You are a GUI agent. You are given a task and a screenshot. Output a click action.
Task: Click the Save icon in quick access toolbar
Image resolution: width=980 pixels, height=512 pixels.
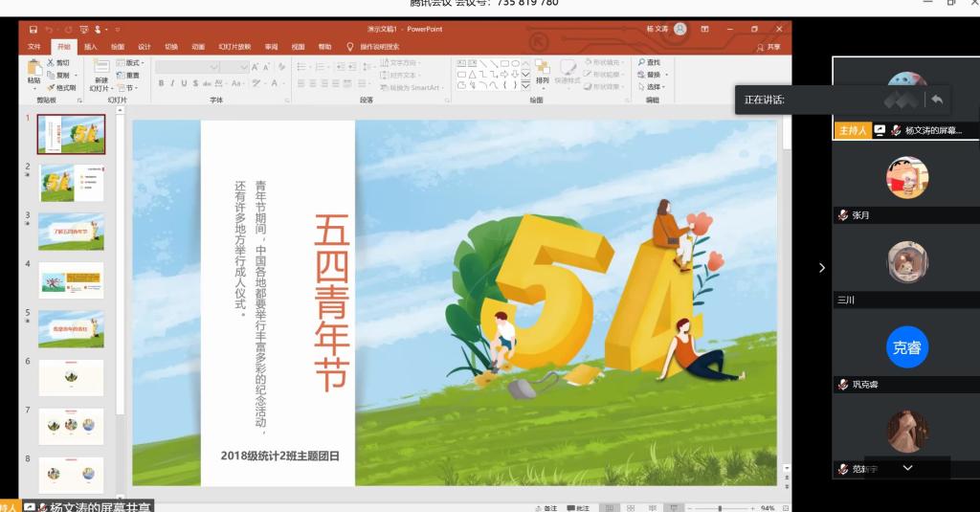[33, 30]
